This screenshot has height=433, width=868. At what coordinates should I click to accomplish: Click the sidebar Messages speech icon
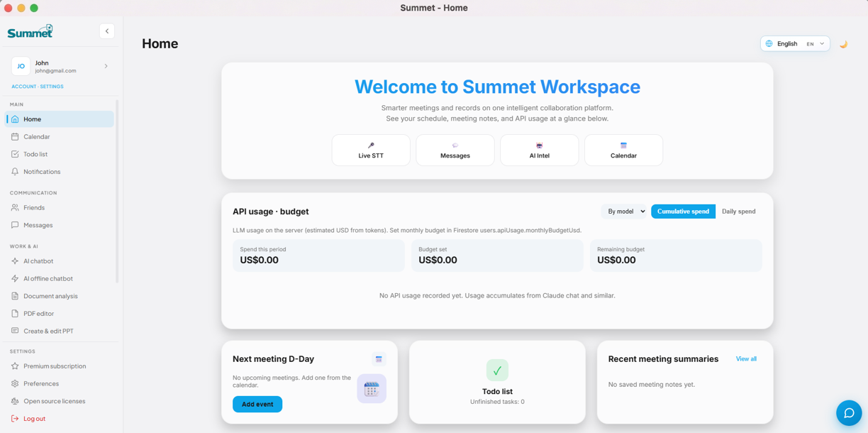[x=15, y=225]
